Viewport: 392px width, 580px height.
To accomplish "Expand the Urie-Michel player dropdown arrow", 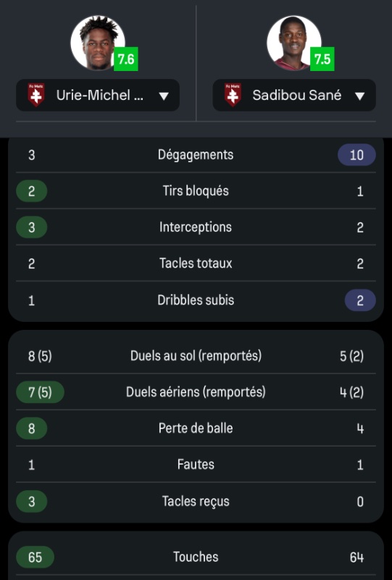I will 164,96.
